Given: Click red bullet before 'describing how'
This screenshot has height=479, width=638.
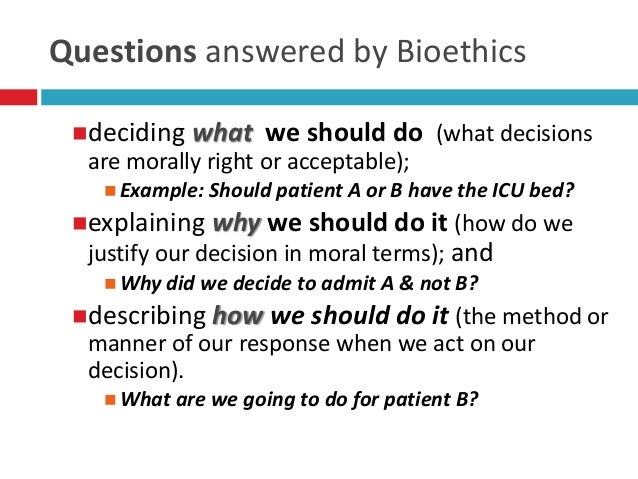Looking at the screenshot, I should [80, 316].
